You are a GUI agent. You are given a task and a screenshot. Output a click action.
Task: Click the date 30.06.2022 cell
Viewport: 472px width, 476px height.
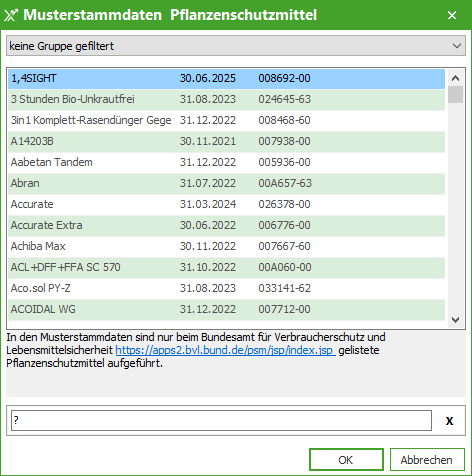coord(208,225)
